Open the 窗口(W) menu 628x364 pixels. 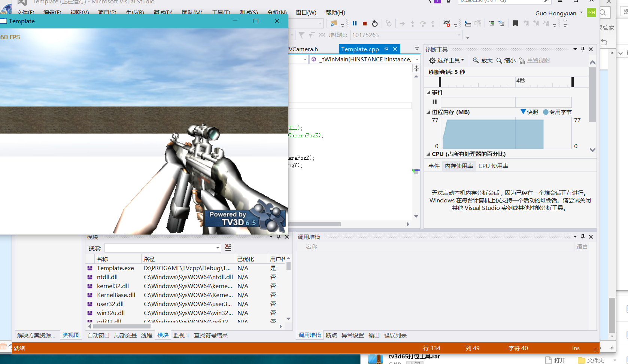coord(306,13)
